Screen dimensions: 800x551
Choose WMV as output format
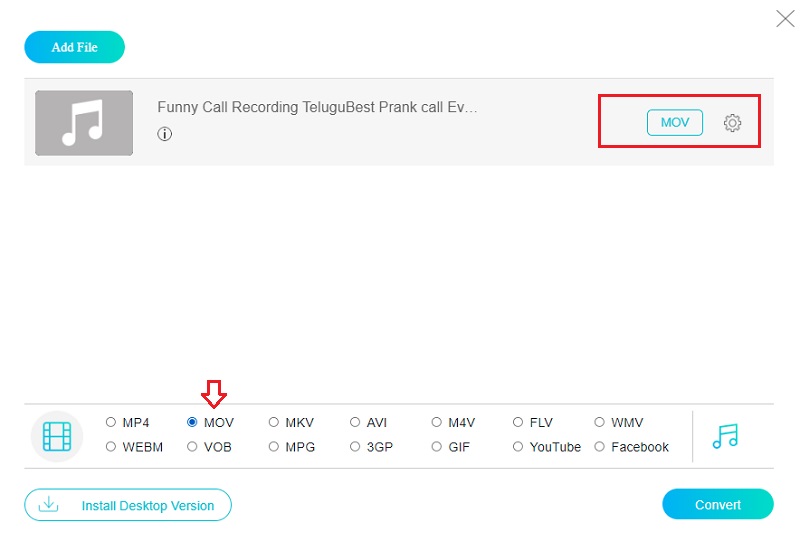[600, 423]
